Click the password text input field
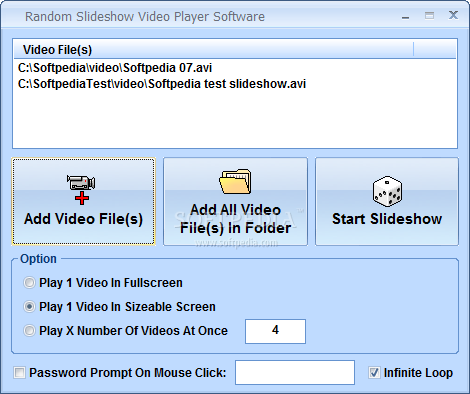 click(295, 372)
